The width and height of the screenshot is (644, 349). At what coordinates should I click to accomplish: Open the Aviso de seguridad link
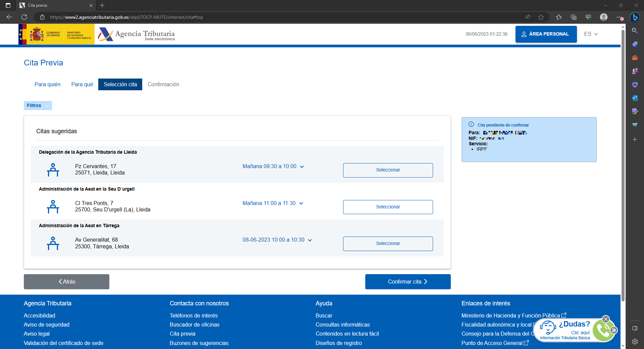pyautogui.click(x=46, y=325)
